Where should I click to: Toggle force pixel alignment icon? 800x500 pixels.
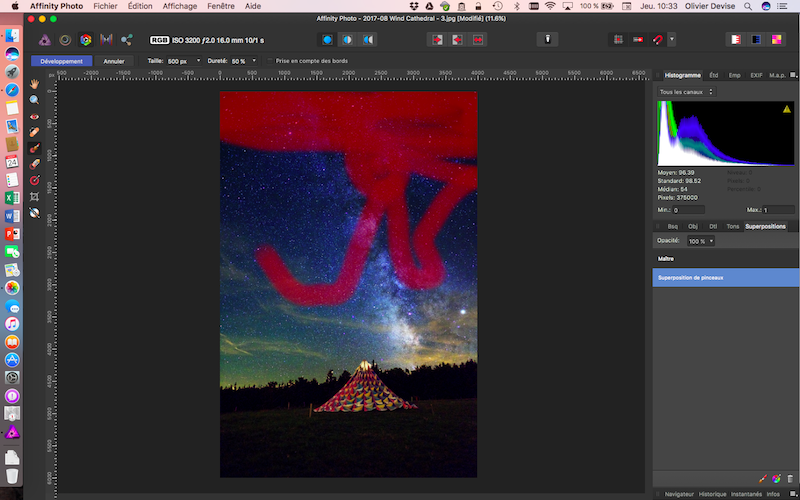pyautogui.click(x=638, y=40)
